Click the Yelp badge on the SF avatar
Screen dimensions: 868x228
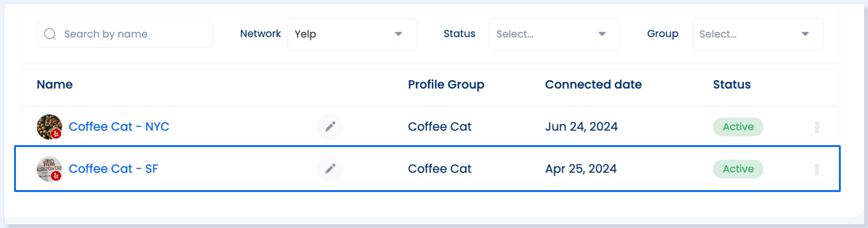coord(56,176)
